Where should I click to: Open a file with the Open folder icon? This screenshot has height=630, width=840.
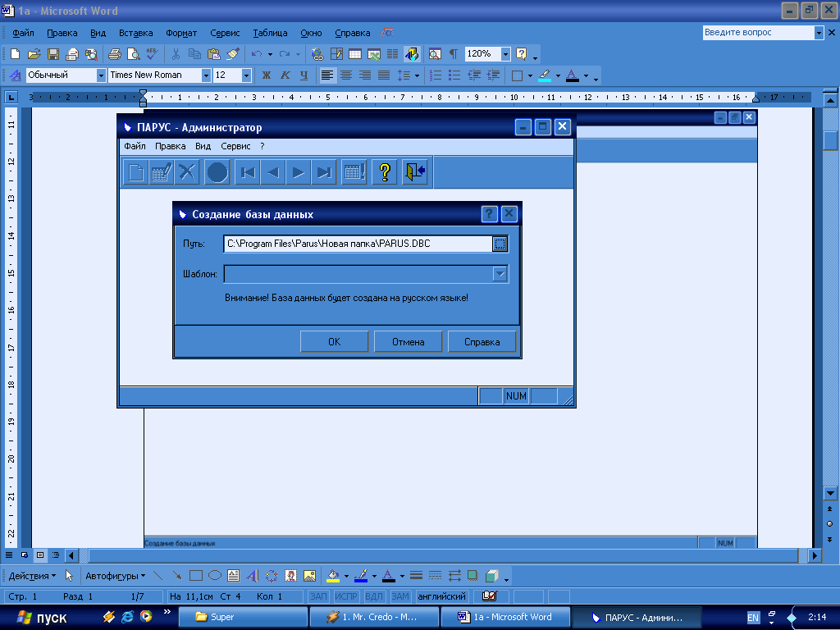pos(34,53)
